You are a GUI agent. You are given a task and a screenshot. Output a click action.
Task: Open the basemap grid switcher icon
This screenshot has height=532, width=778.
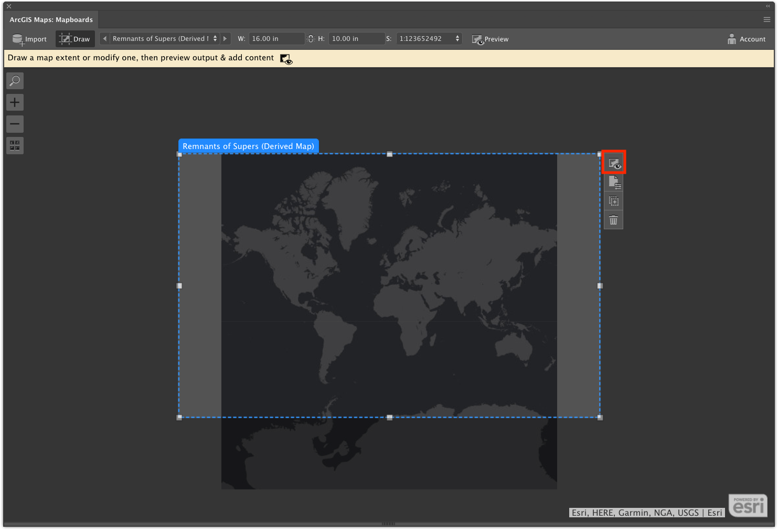tap(15, 145)
